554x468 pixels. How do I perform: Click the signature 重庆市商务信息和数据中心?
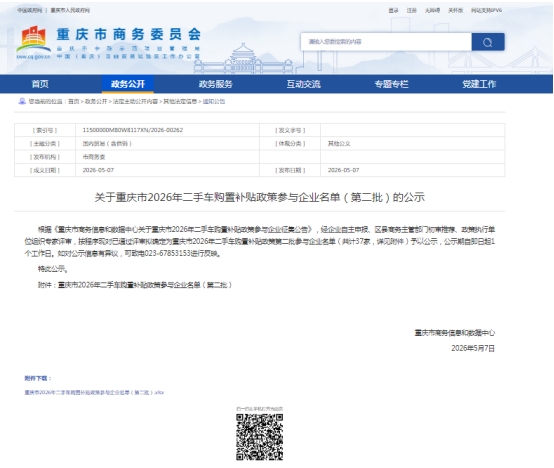[454, 333]
